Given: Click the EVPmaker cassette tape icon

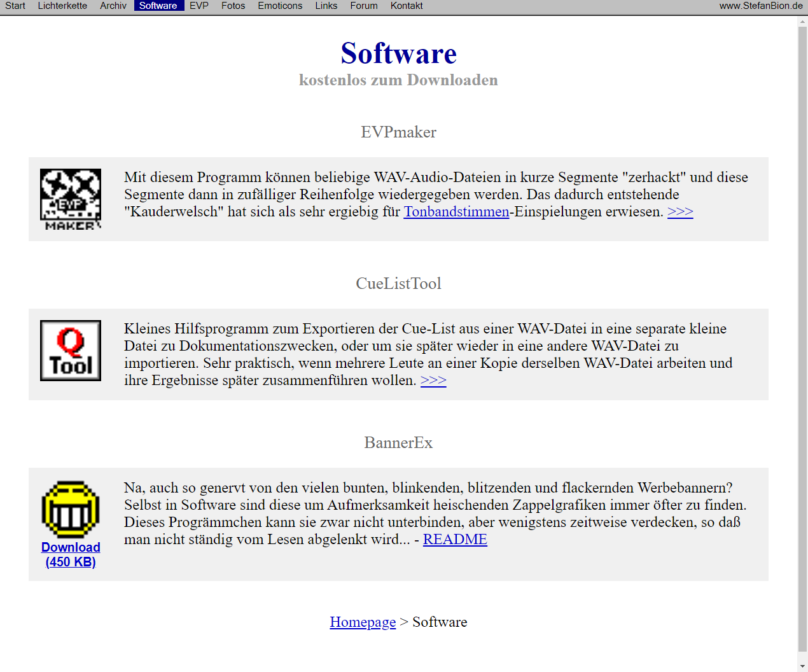Looking at the screenshot, I should pyautogui.click(x=71, y=199).
